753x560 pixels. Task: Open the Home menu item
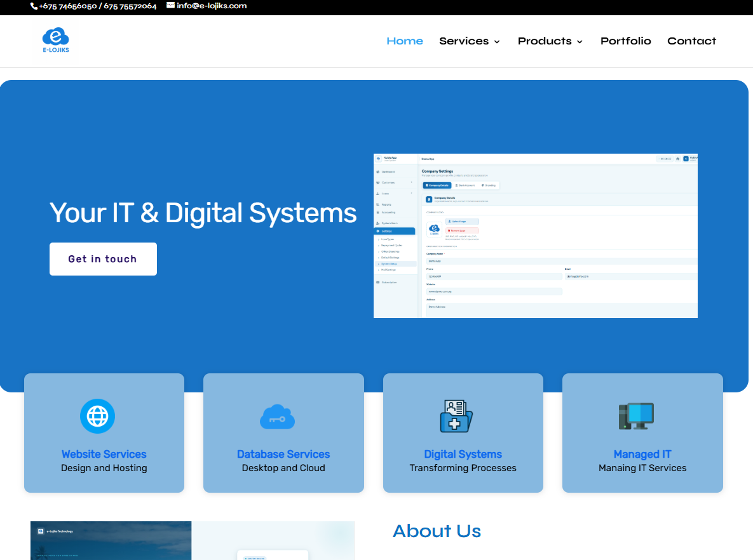[x=405, y=41]
